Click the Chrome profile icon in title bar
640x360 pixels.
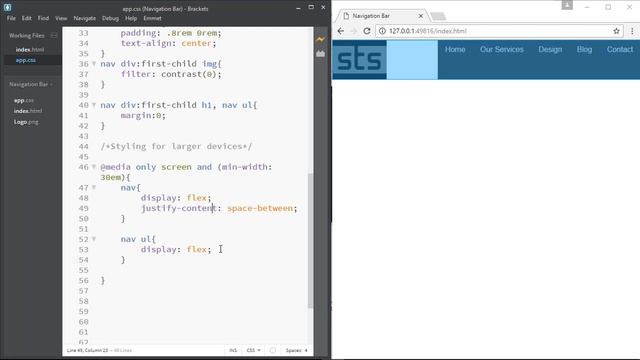tap(567, 5)
